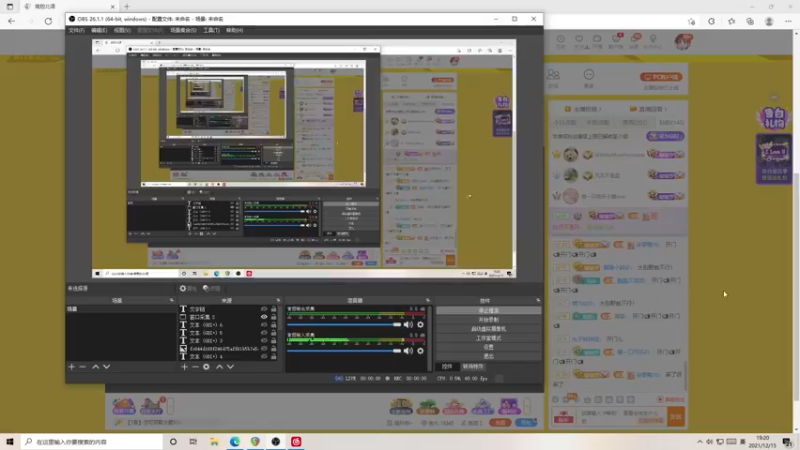800x450 pixels.
Task: Toggle visibility of the first text source
Action: [264, 309]
